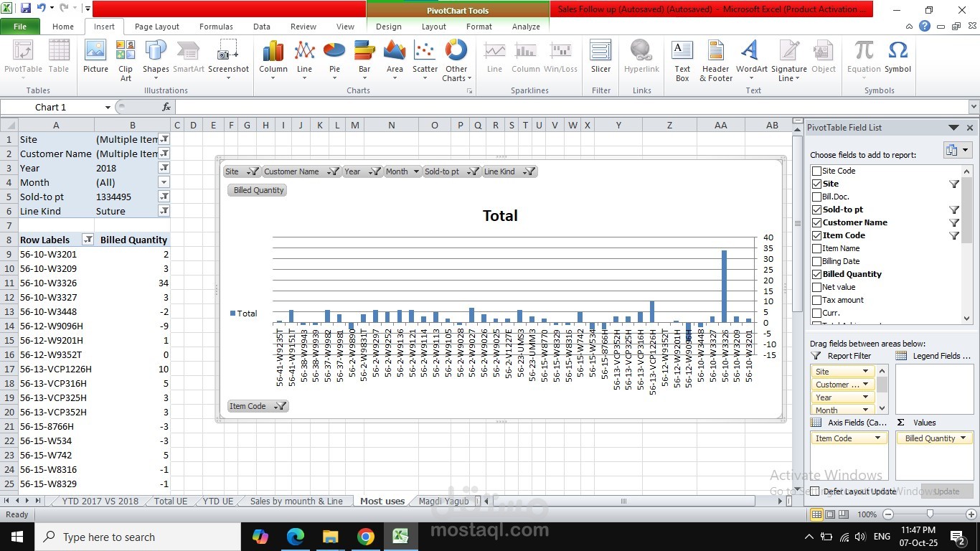Image resolution: width=980 pixels, height=551 pixels.
Task: Open the WordArt gallery
Action: coord(751,61)
